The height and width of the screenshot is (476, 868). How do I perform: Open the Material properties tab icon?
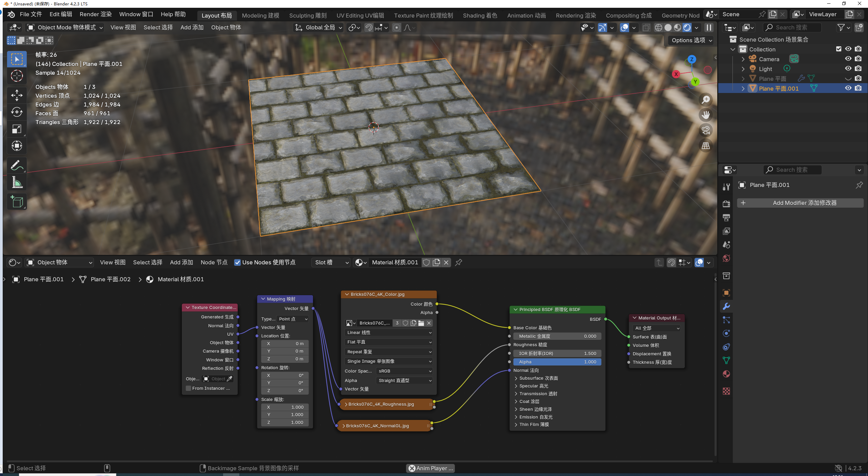tap(726, 374)
